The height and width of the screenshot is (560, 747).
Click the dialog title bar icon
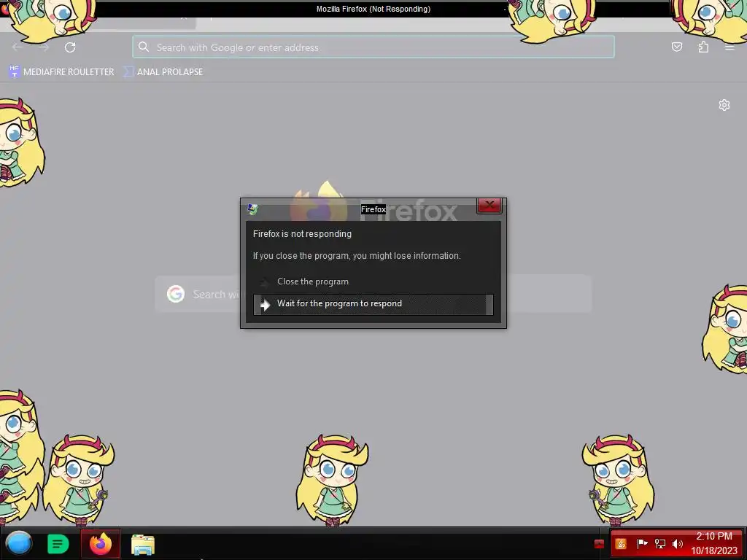[252, 209]
